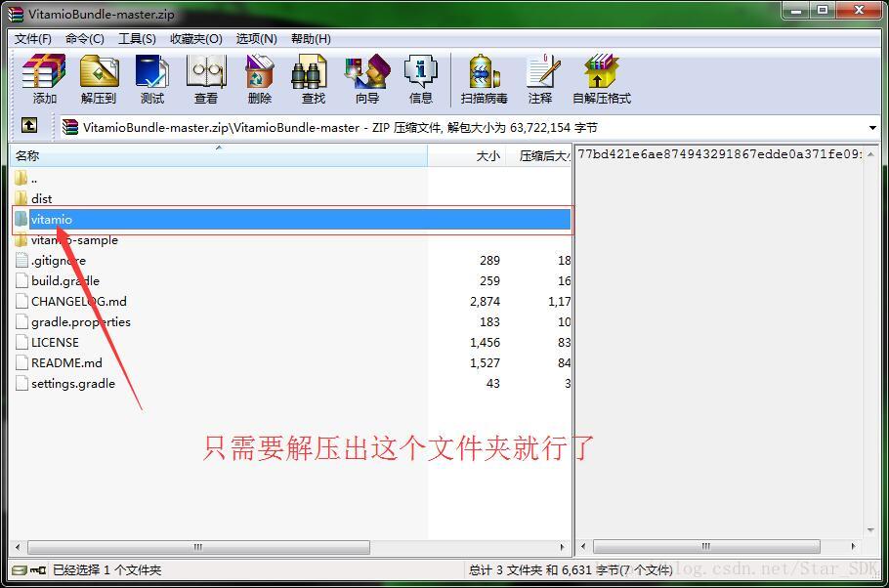889x588 pixels.
Task: Open the 帮助(H) menu
Action: point(311,38)
